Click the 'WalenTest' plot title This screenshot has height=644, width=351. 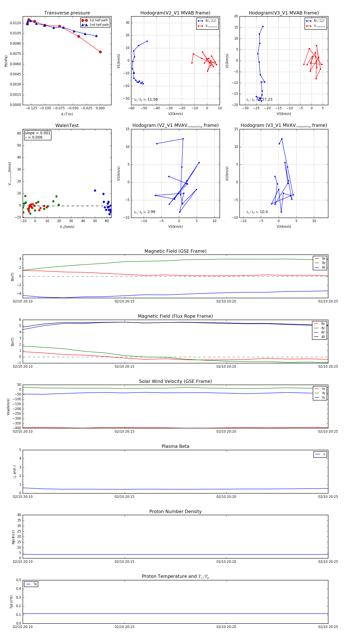pyautogui.click(x=67, y=125)
